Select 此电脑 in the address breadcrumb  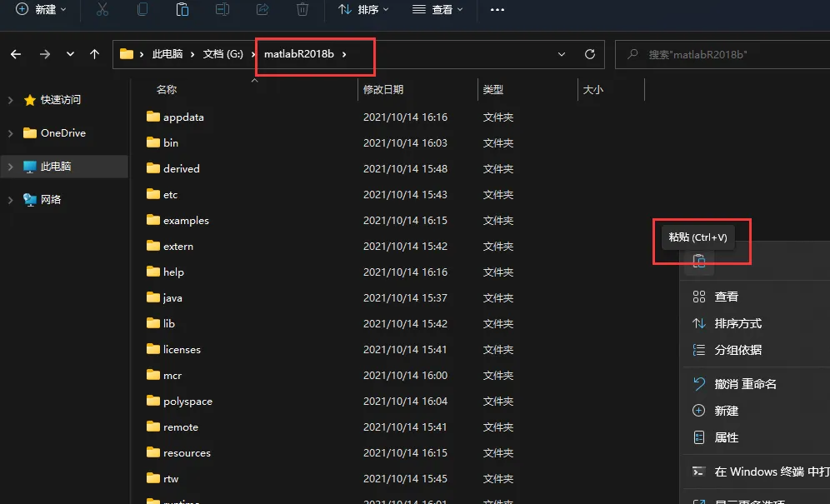(x=167, y=54)
